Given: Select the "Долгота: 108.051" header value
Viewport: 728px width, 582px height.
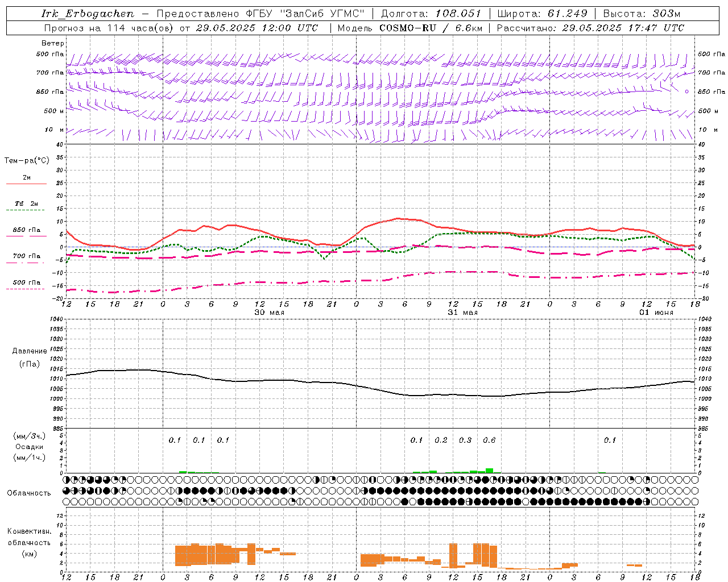Looking at the screenshot, I should [x=431, y=14].
